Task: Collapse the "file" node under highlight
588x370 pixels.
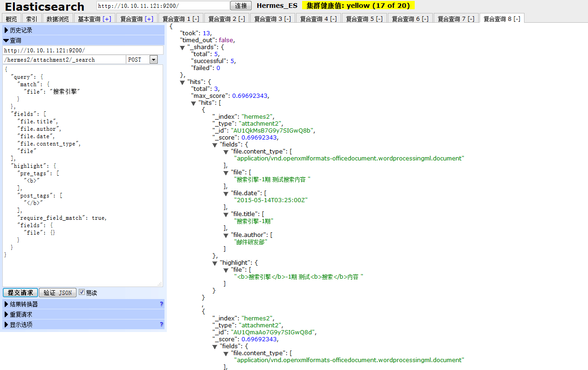Action: click(x=226, y=270)
